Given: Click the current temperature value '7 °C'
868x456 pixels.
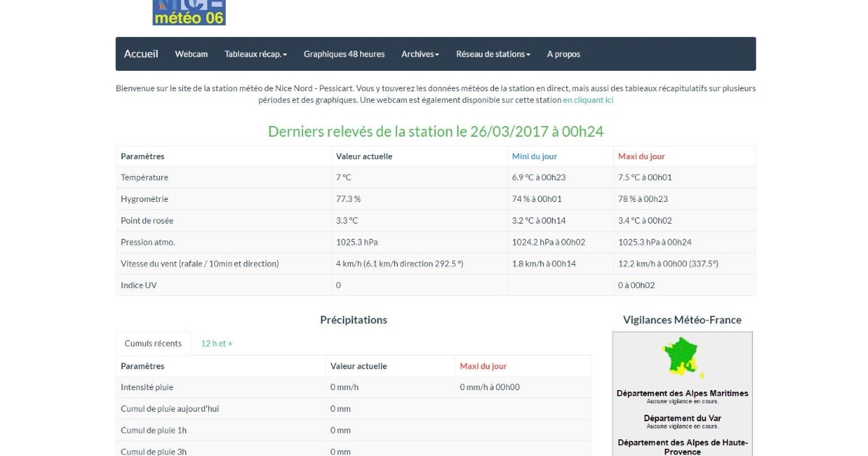Looking at the screenshot, I should [x=344, y=177].
